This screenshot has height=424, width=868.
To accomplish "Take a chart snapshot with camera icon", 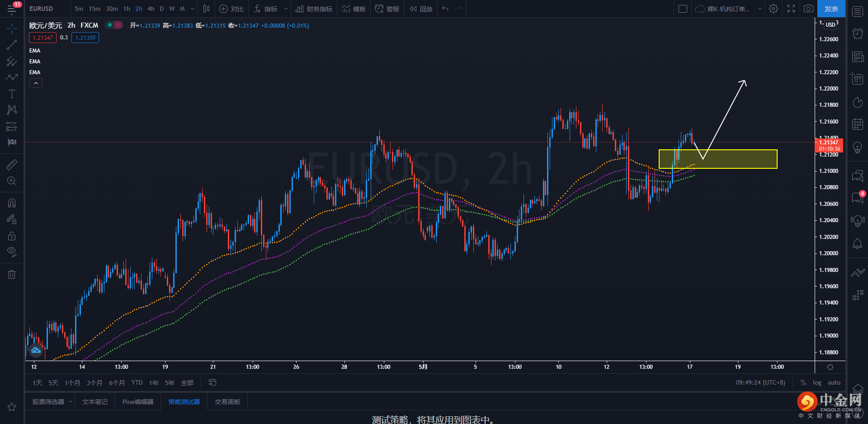I will 808,9.
